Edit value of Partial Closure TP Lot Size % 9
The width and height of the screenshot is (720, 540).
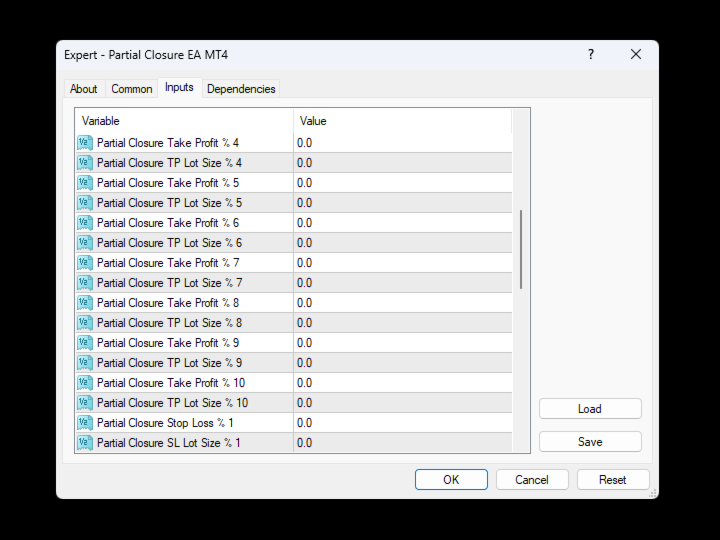(x=403, y=363)
